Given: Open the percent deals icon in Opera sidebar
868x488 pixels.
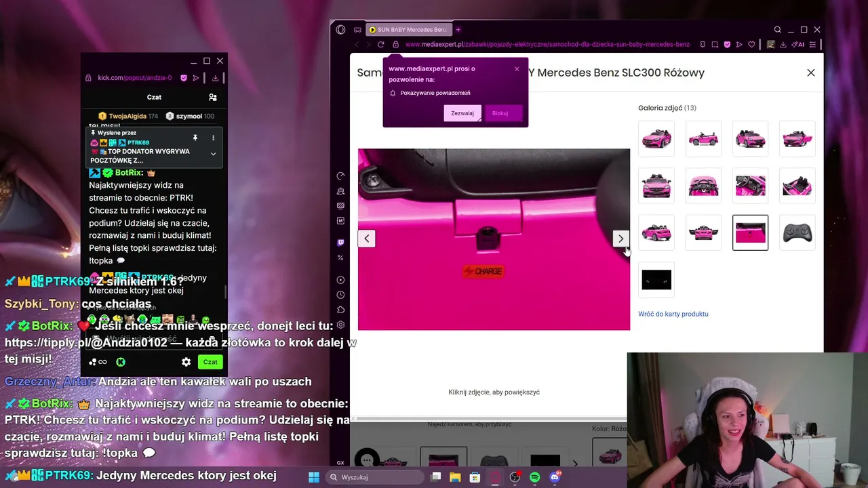Looking at the screenshot, I should 340,258.
